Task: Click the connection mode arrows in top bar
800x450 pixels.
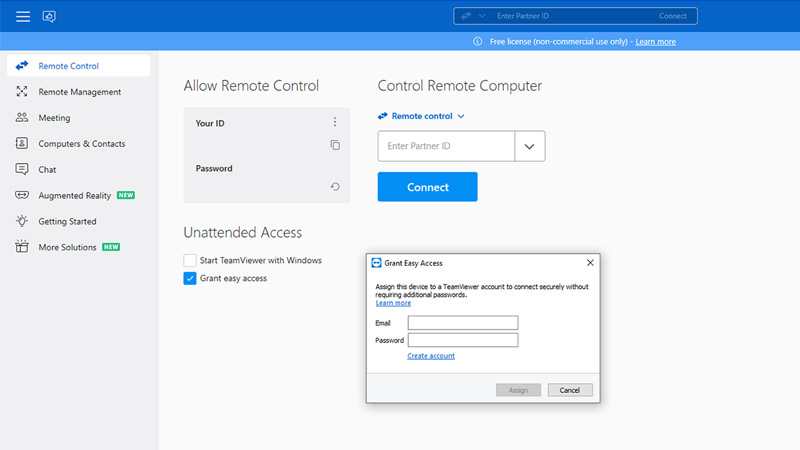Action: 466,16
